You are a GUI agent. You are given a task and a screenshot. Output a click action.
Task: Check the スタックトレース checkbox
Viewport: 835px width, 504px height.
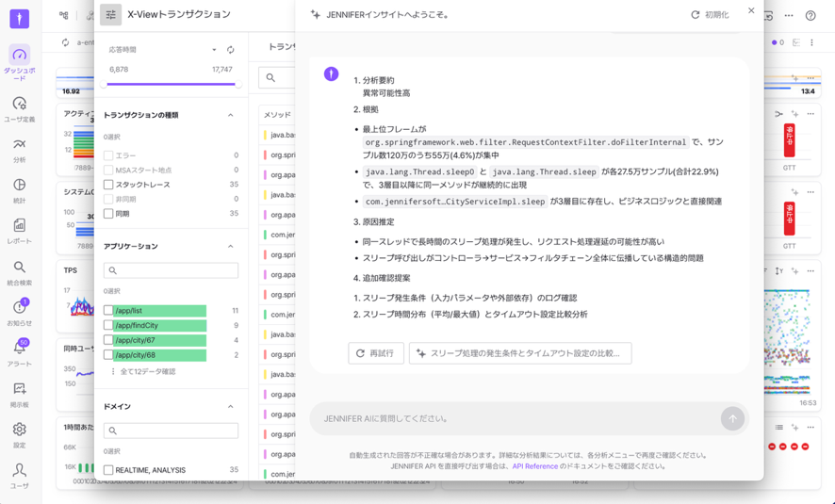tap(108, 185)
